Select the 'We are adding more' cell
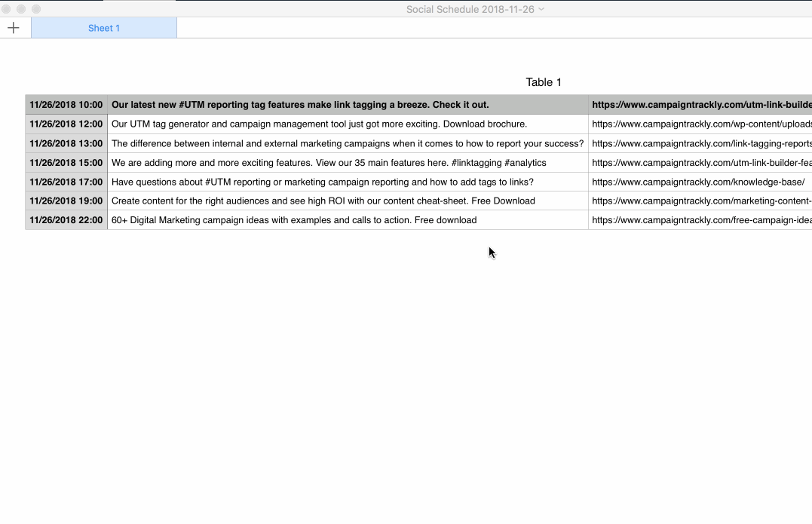 click(348, 163)
